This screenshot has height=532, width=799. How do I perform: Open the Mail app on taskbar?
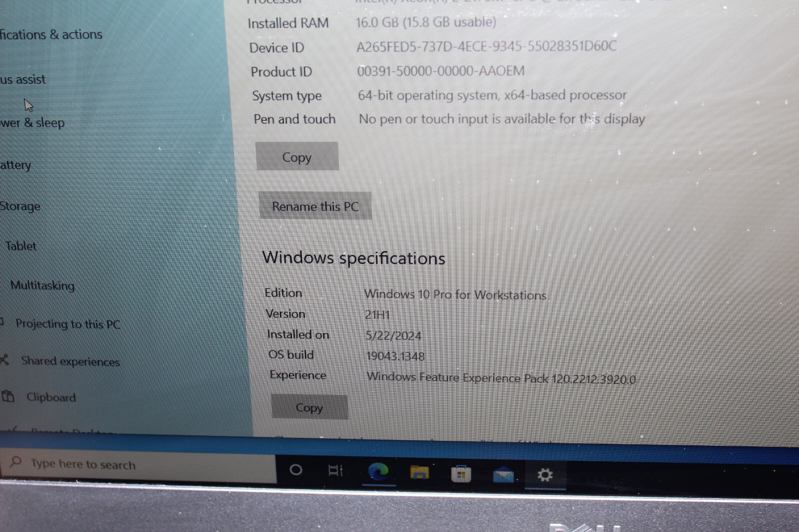[x=503, y=475]
